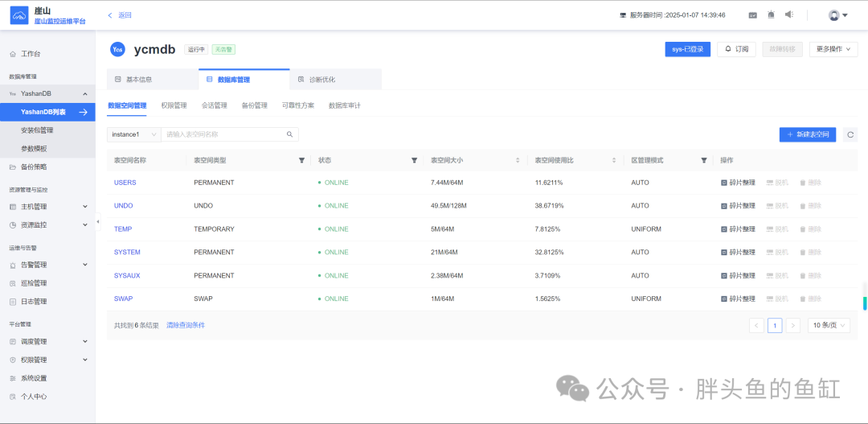Sort by 表空间大小 column
Image resolution: width=868 pixels, height=424 pixels.
[518, 160]
